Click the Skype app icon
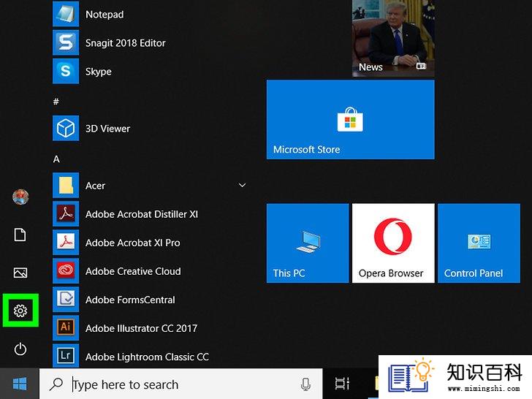Viewport: 532px width, 399px height. 66,71
